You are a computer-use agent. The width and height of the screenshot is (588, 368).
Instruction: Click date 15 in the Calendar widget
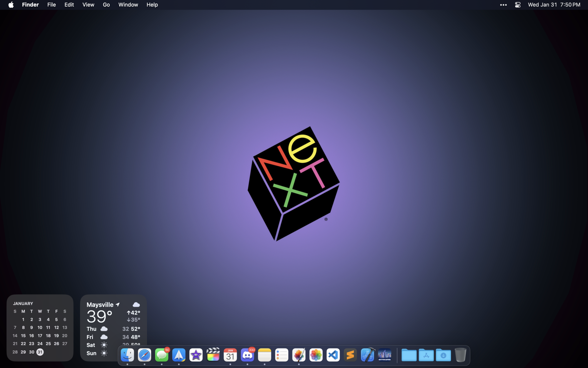click(23, 336)
